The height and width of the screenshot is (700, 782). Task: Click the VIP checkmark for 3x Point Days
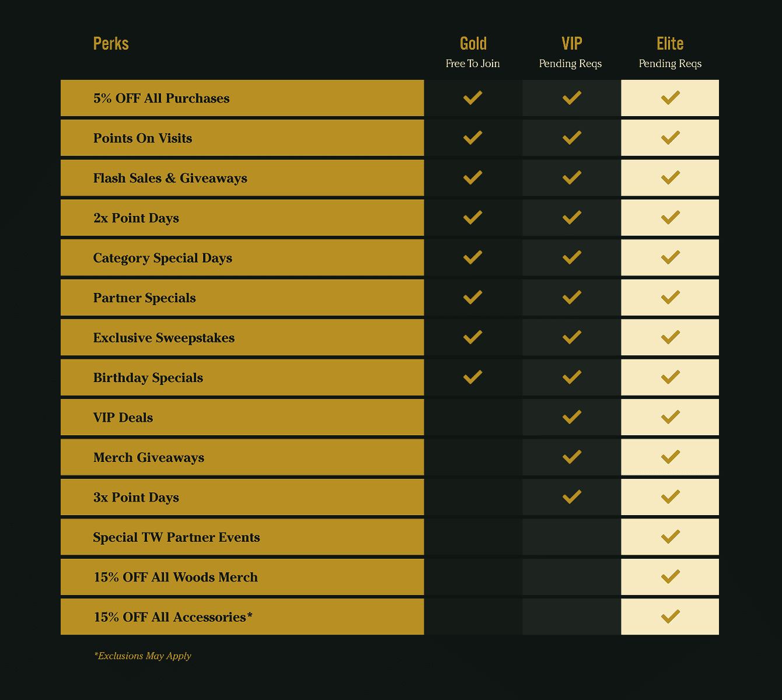click(572, 496)
